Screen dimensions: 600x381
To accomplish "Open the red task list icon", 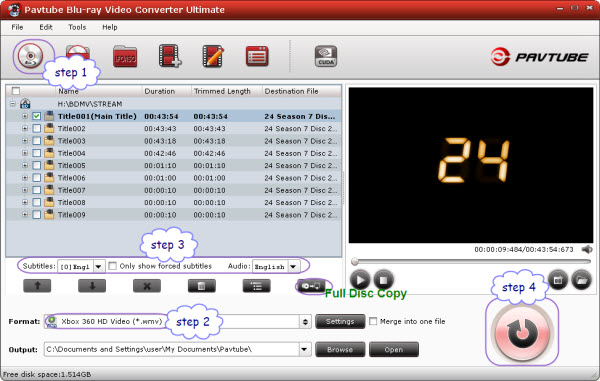I will [257, 56].
